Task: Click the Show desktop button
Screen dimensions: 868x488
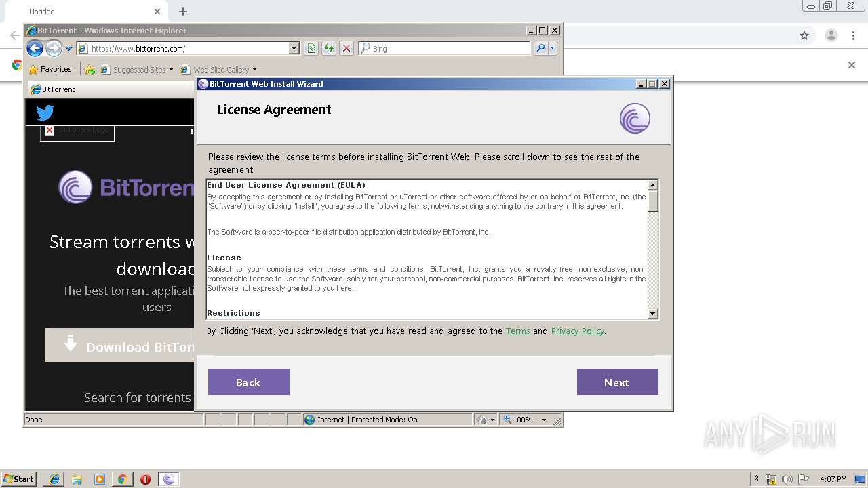Action: click(x=861, y=479)
